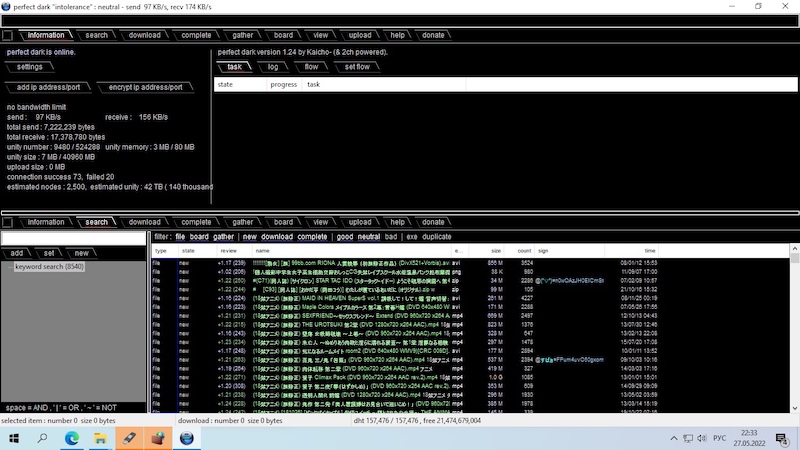Sort the file list by size column
The image size is (800, 450).
coord(495,251)
